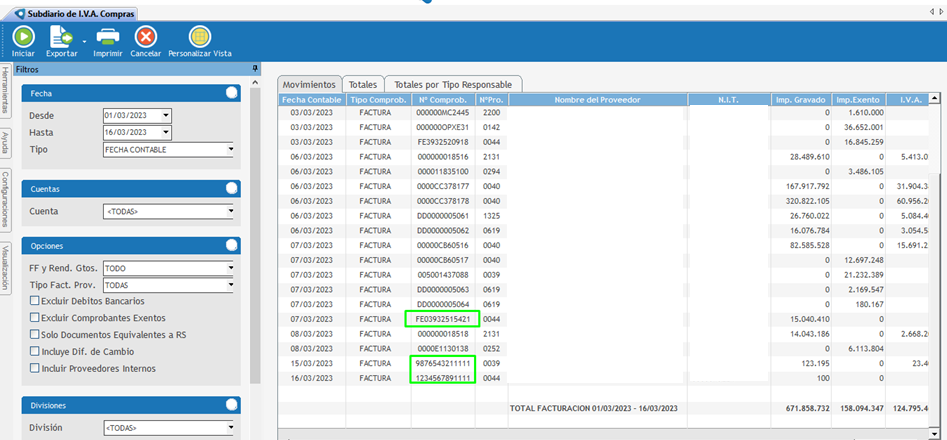Select invoice cell 000000MC2445
The width and height of the screenshot is (947, 440).
(443, 112)
